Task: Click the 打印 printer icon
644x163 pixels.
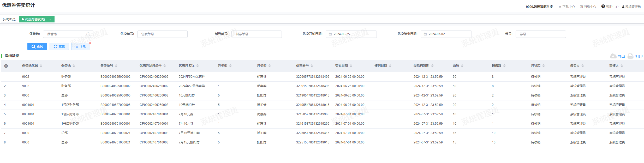Action: [x=630, y=56]
